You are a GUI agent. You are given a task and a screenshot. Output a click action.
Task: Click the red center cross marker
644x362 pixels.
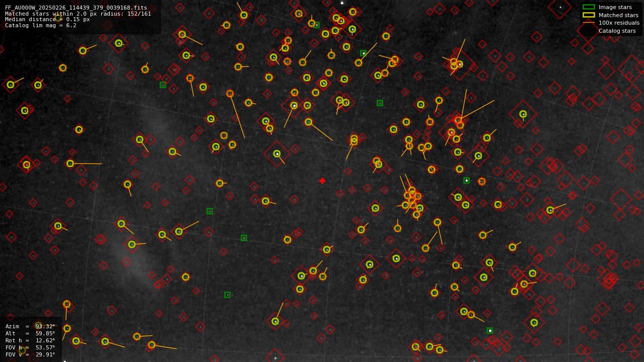pos(322,181)
